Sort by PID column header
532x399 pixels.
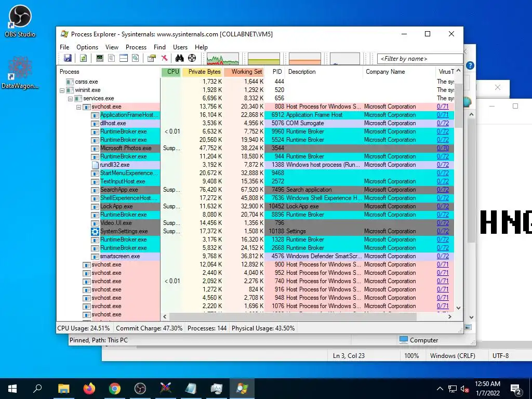tap(275, 72)
